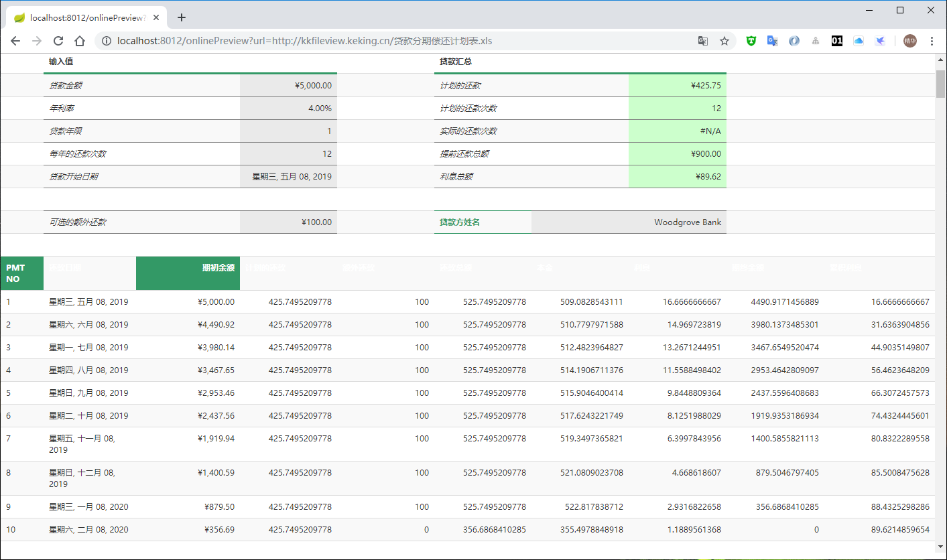Bookmark this page using the star icon
947x560 pixels.
(x=724, y=41)
